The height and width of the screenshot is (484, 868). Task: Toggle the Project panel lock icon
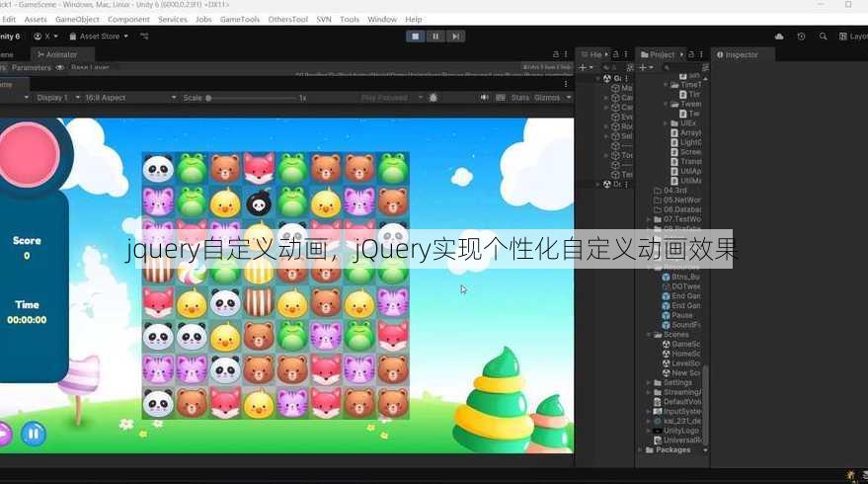tap(691, 54)
